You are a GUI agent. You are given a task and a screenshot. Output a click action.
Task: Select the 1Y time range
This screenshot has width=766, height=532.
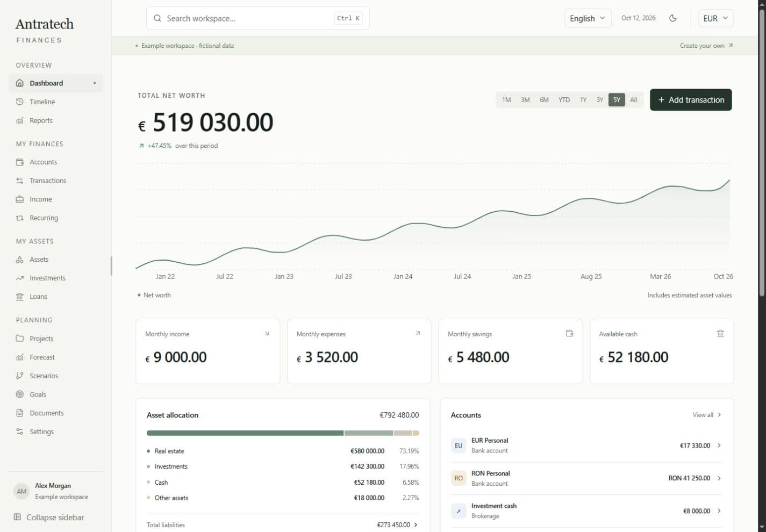[x=583, y=100]
